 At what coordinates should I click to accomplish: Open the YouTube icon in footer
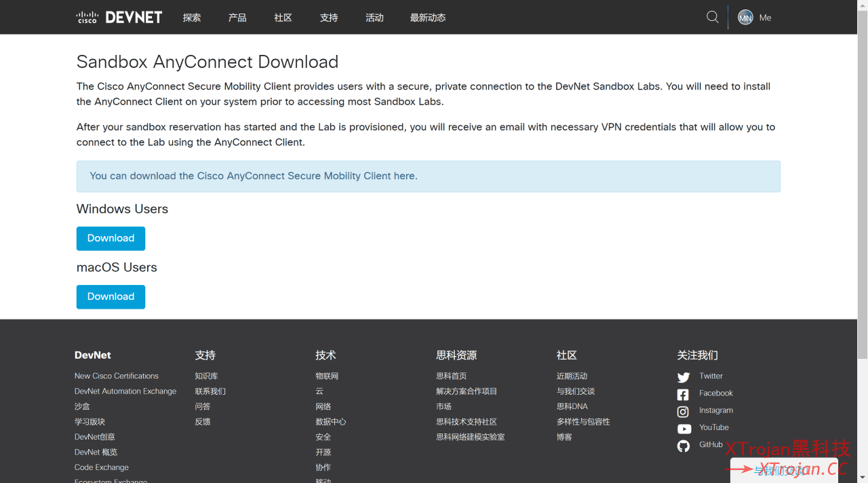point(684,429)
